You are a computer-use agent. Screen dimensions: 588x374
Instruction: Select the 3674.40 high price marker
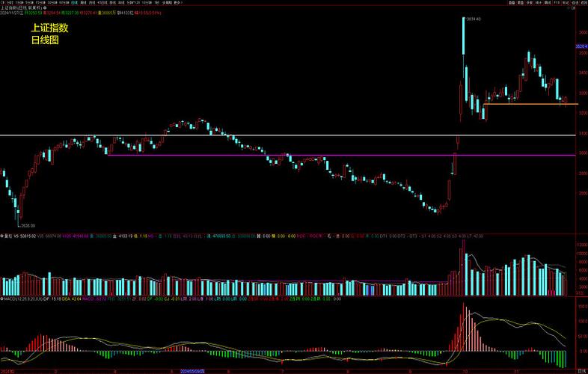click(x=472, y=19)
